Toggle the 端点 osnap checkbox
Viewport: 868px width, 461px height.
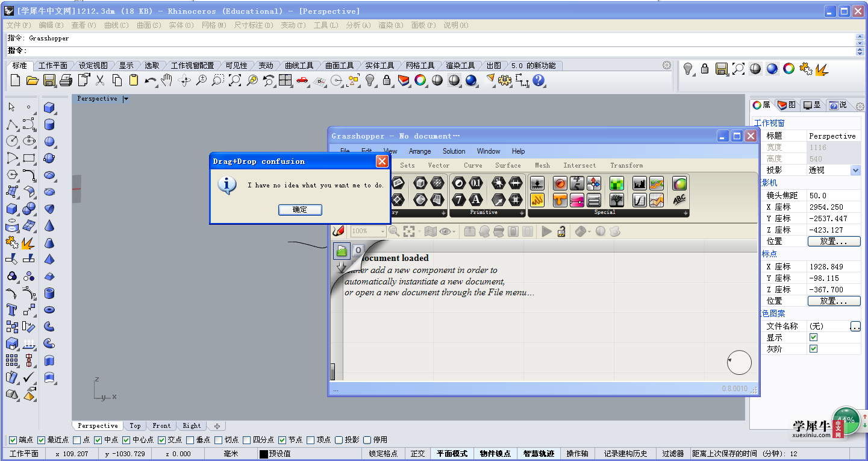click(13, 440)
